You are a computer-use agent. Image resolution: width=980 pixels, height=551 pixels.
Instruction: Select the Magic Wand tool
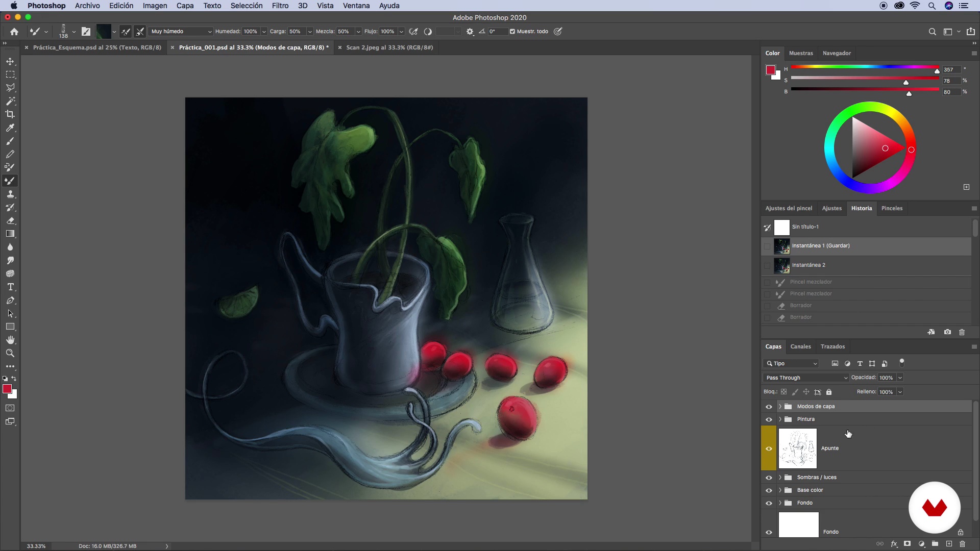click(x=10, y=101)
